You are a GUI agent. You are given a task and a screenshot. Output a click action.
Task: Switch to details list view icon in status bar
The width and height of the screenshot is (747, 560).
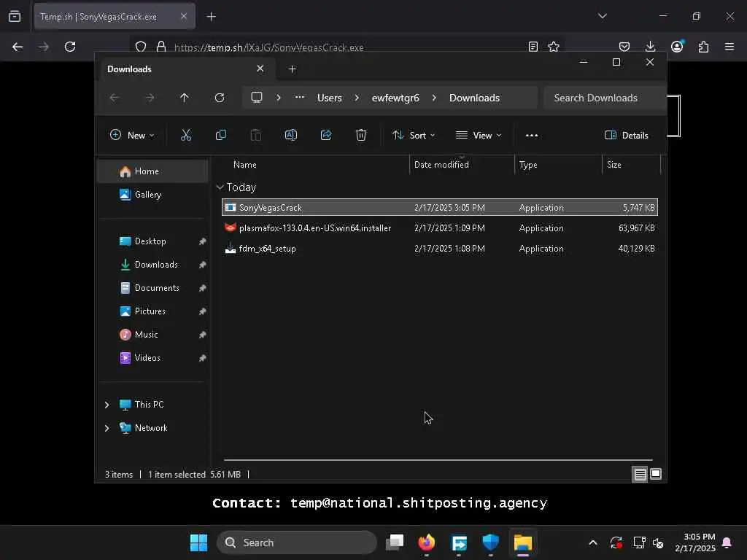tap(640, 474)
